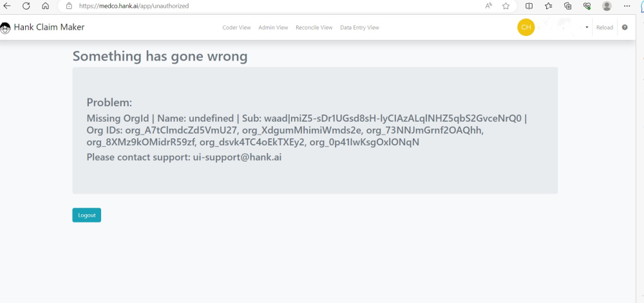
Task: Click the Reload link in header
Action: point(605,28)
